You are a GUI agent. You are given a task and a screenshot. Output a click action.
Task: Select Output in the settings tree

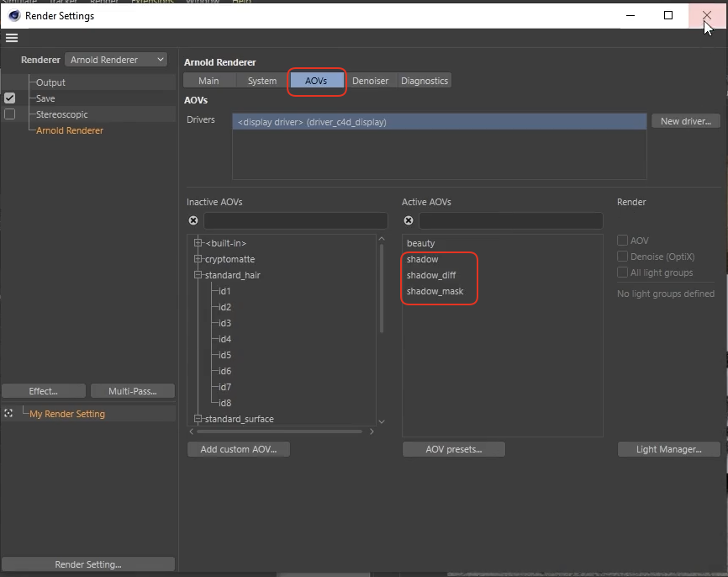50,82
